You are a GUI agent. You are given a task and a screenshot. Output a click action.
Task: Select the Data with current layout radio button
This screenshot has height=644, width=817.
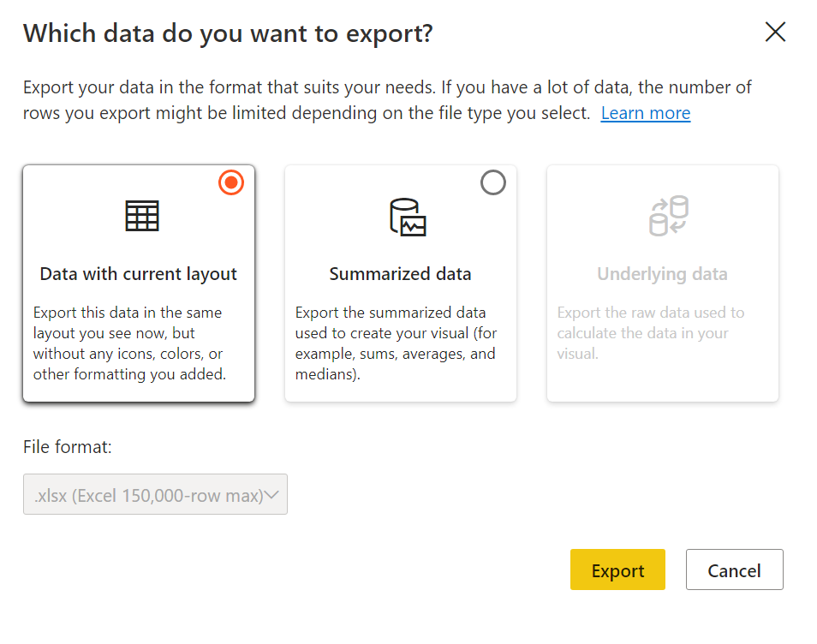pyautogui.click(x=231, y=182)
